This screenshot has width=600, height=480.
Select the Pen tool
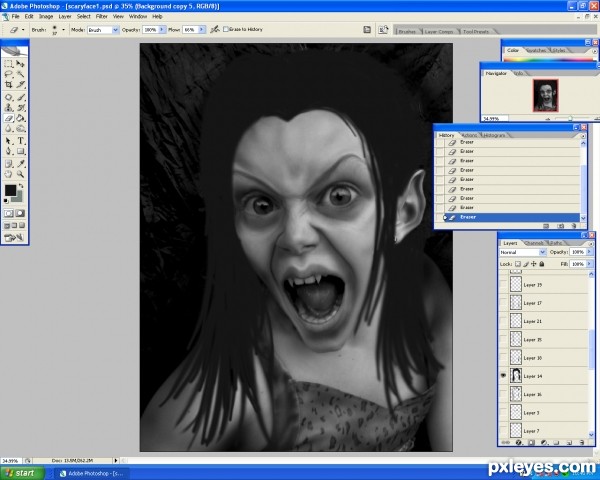pyautogui.click(x=8, y=151)
